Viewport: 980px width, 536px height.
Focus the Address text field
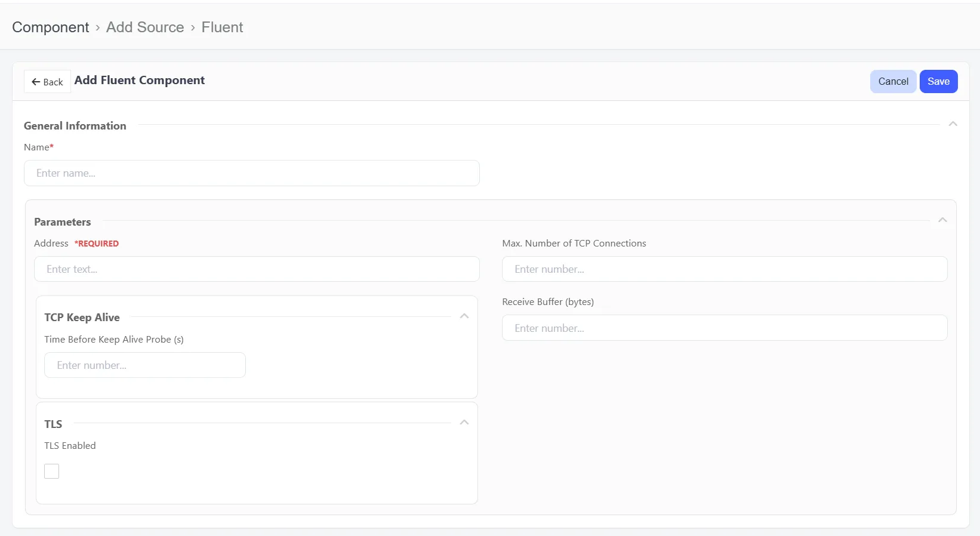point(257,269)
